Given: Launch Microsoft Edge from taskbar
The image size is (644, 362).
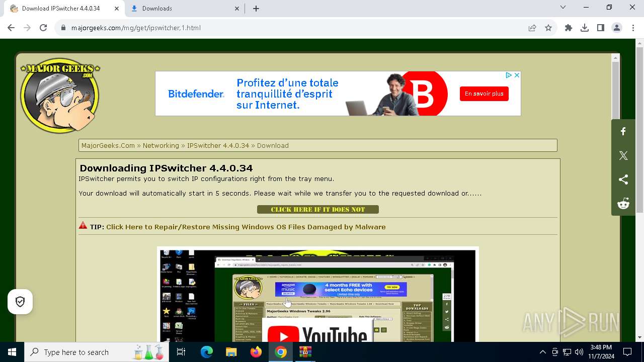Looking at the screenshot, I should (x=207, y=352).
